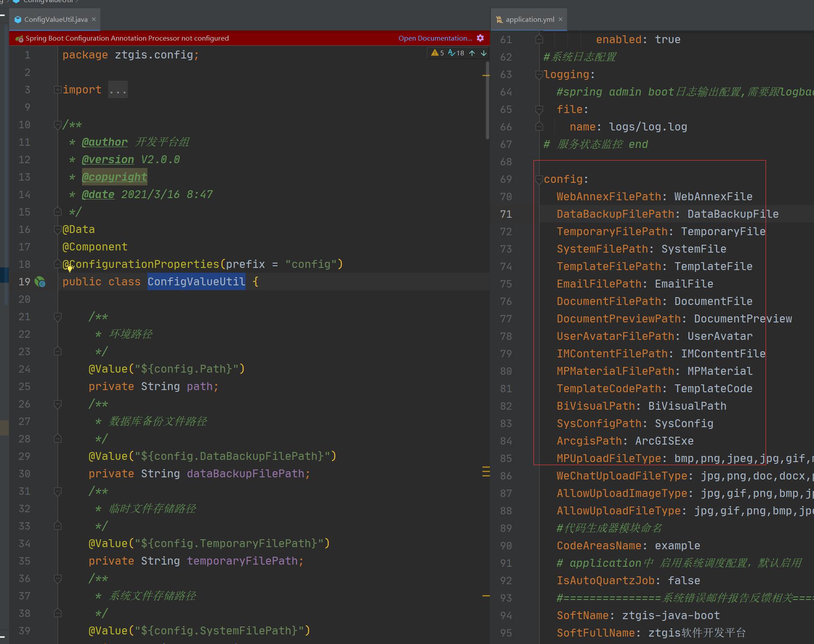Click the left editor's vertical scrollbar thumb
The width and height of the screenshot is (814, 644).
point(487,100)
